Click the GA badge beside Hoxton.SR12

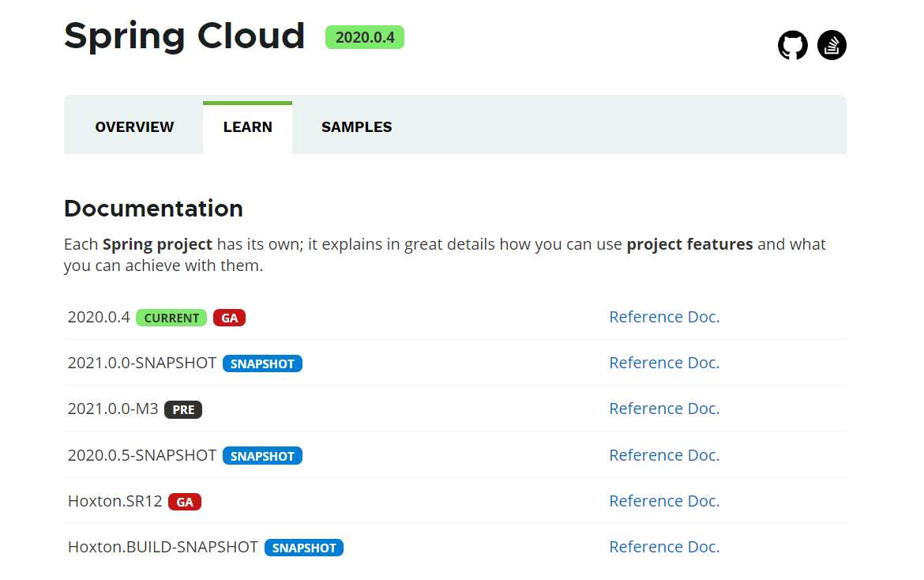(x=185, y=502)
